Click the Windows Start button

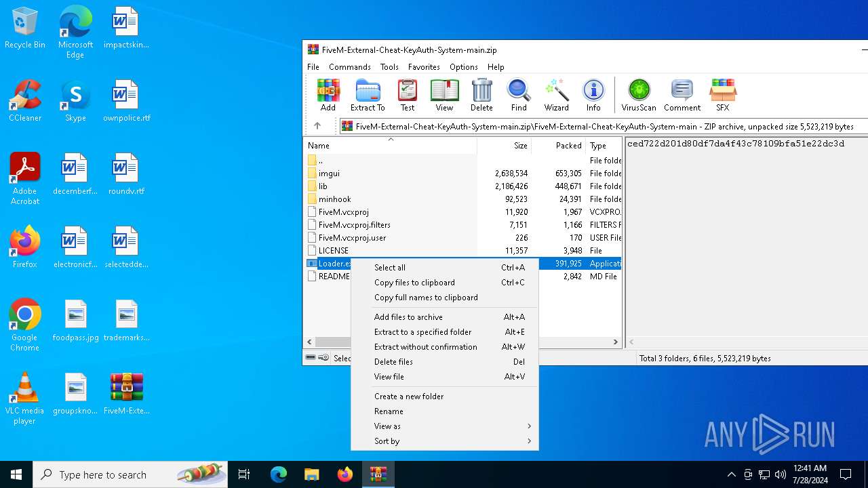pos(16,474)
